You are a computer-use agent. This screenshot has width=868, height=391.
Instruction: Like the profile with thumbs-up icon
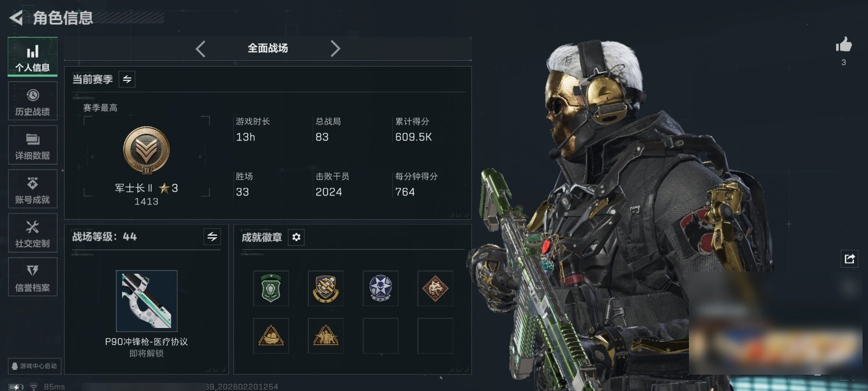coord(844,45)
